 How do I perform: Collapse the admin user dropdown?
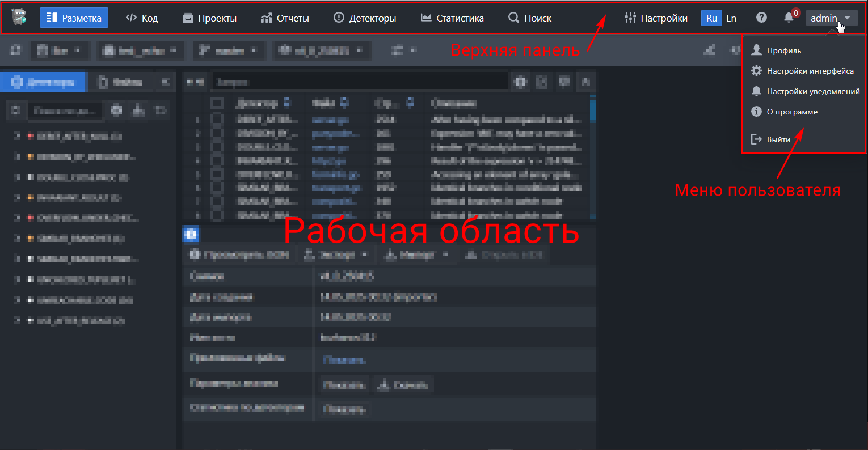(831, 18)
